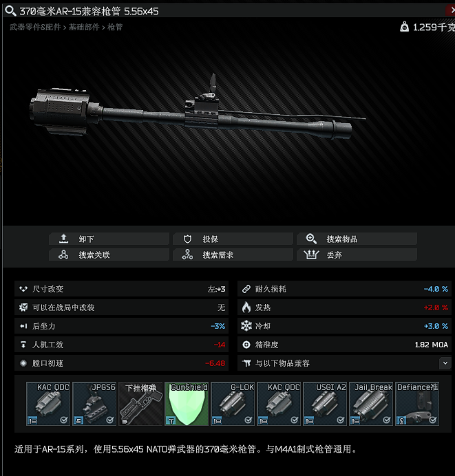
Task: Click the magnifier search icon in title bar
Action: pyautogui.click(x=10, y=11)
